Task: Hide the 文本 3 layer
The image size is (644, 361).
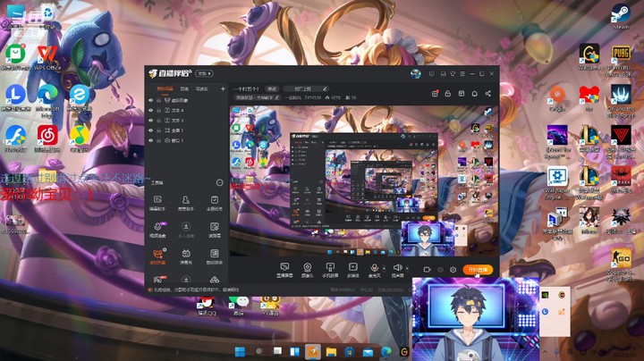Action: point(151,121)
